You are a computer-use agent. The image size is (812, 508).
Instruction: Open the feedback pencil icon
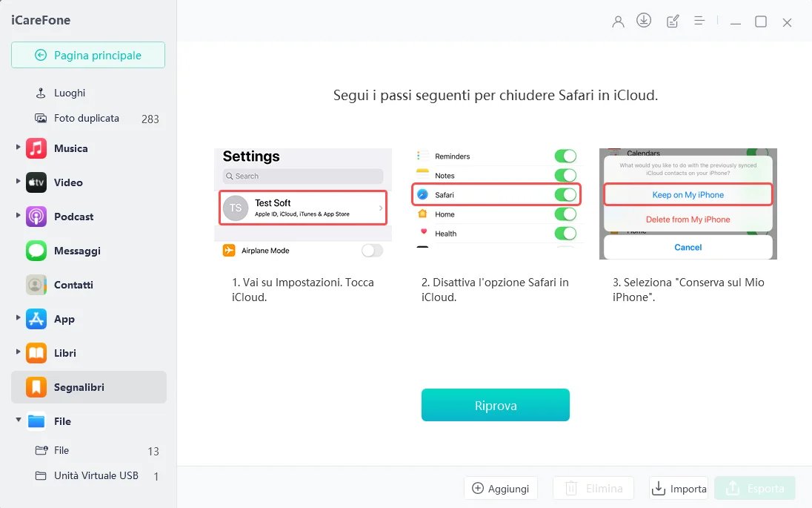[672, 22]
